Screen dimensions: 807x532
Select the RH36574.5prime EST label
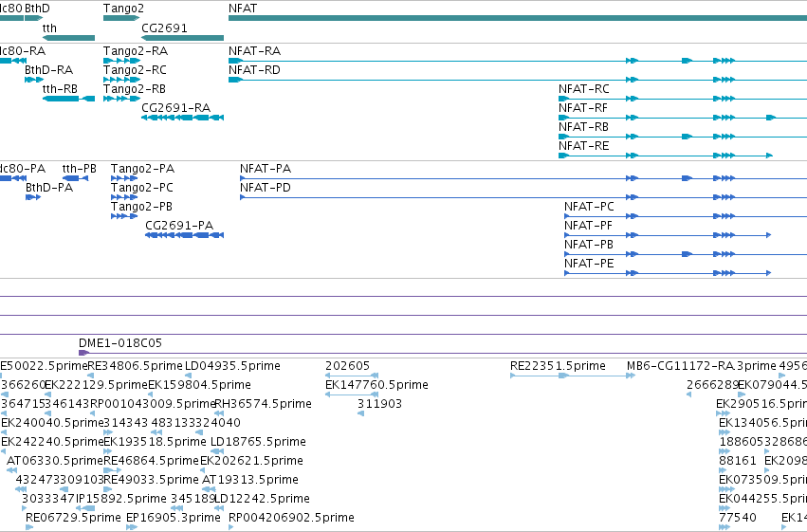tap(263, 404)
